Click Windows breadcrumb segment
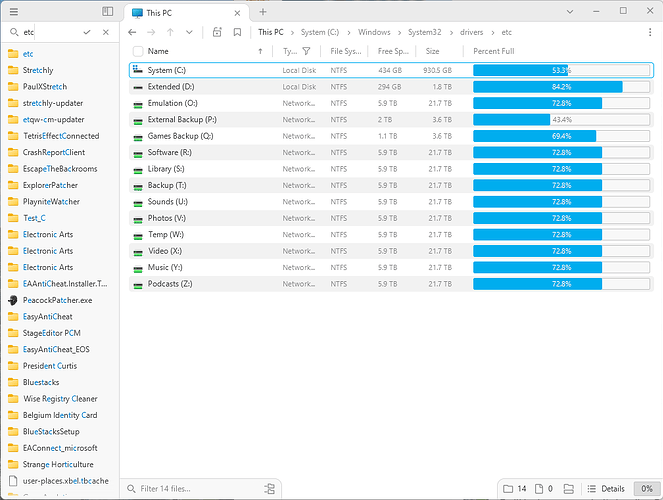This screenshot has width=663, height=500. coord(374,32)
